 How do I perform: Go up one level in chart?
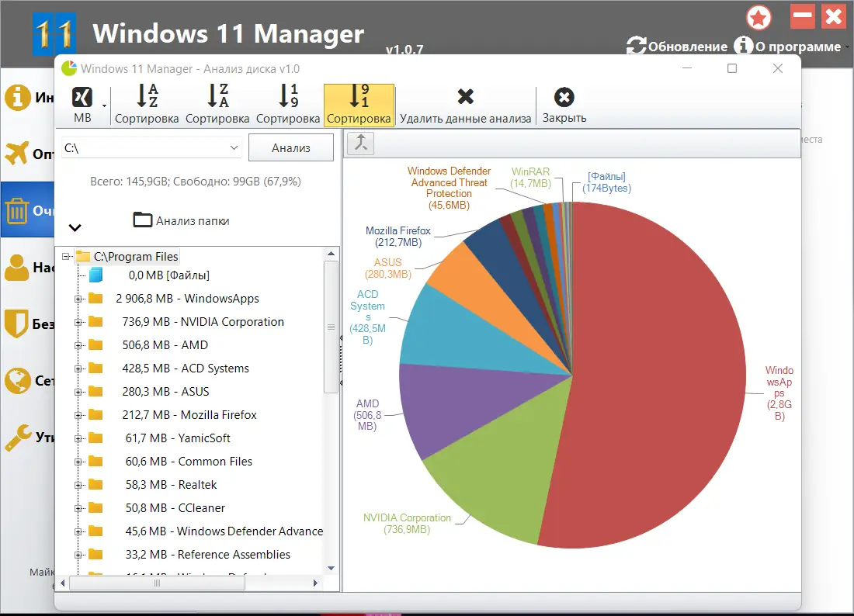[x=360, y=144]
